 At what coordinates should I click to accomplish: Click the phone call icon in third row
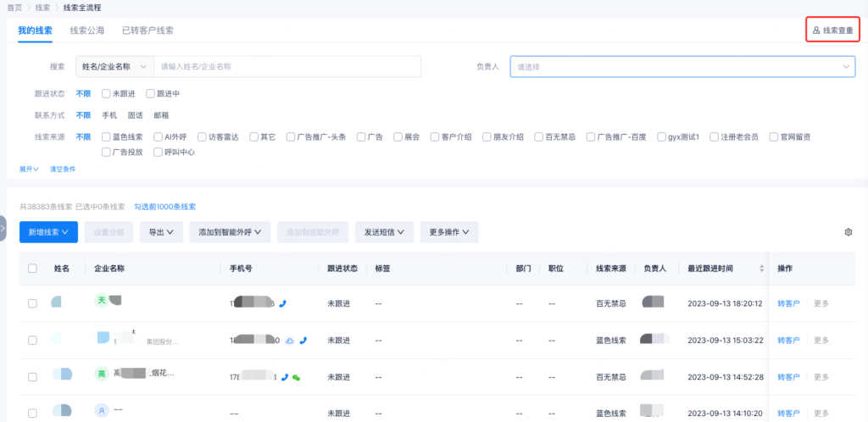(x=285, y=377)
